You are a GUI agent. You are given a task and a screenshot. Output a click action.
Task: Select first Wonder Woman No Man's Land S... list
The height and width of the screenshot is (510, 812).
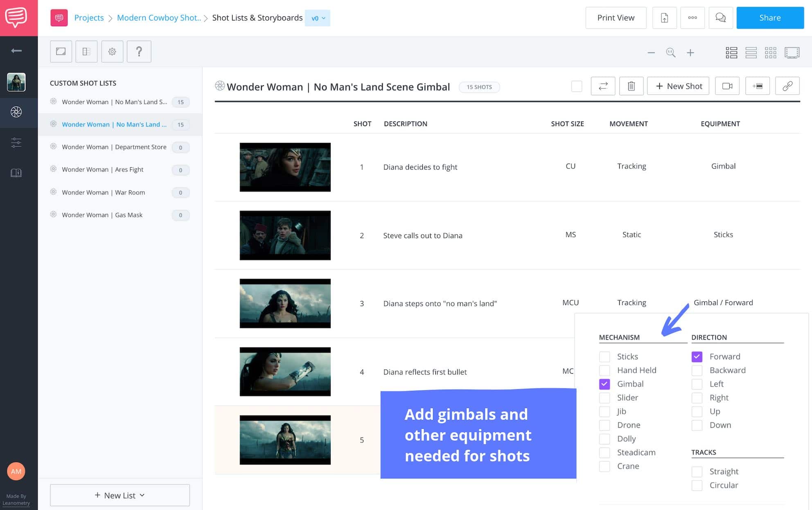pos(120,102)
